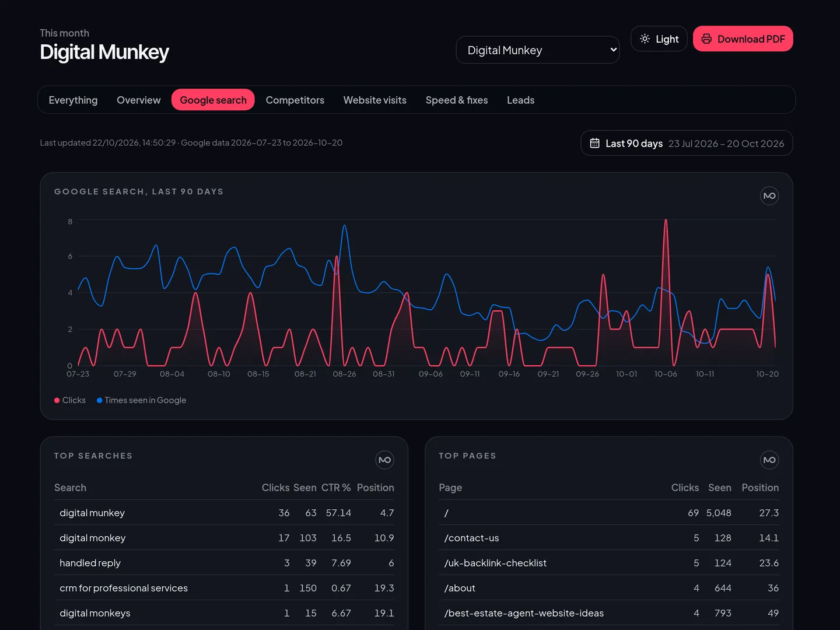Image resolution: width=840 pixels, height=630 pixels.
Task: Click the sun icon in Light button
Action: 645,38
